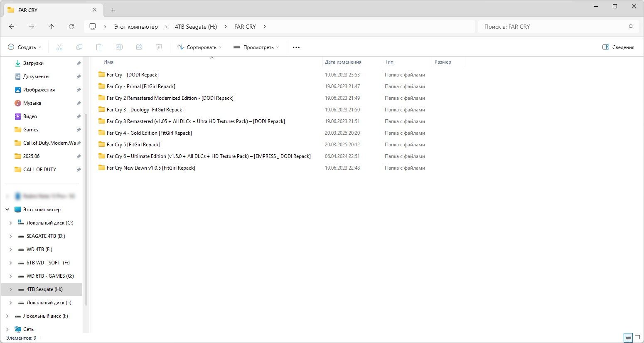Select Far Cry 2 Remastered Modernized Edition
This screenshot has height=343, width=644.
(170, 98)
